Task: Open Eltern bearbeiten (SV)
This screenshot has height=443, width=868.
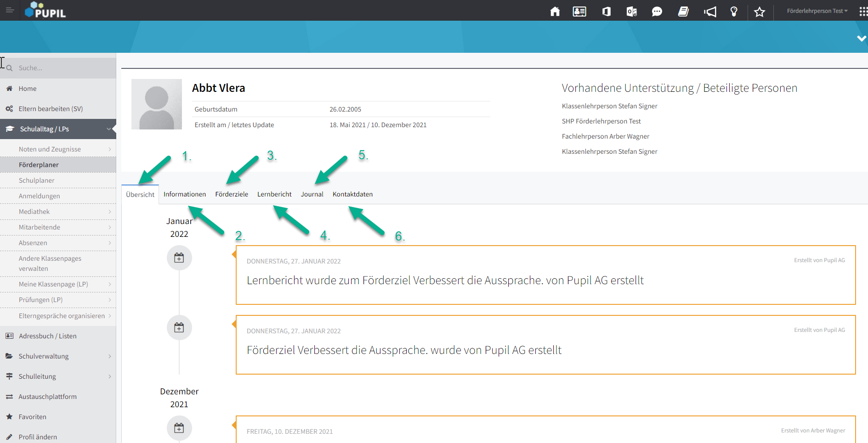Action: [x=58, y=109]
